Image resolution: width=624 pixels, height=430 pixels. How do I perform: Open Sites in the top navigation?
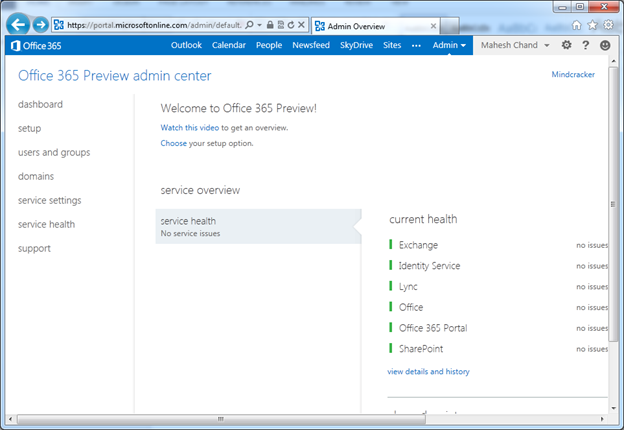[x=392, y=45]
